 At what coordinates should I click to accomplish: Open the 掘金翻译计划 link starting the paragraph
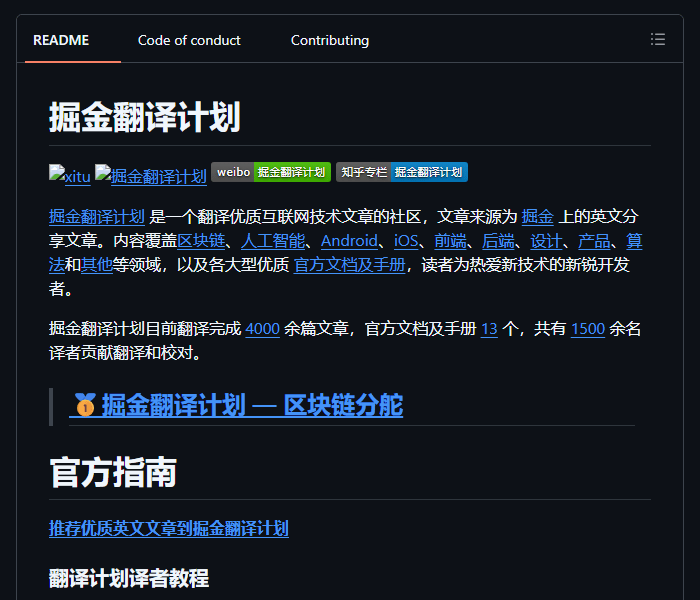tap(97, 217)
